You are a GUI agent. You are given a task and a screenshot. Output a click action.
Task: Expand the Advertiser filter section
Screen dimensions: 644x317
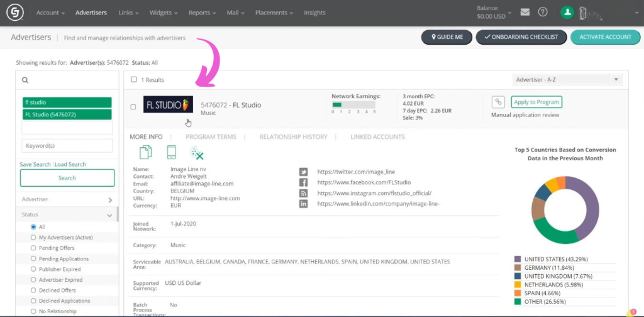coord(67,199)
